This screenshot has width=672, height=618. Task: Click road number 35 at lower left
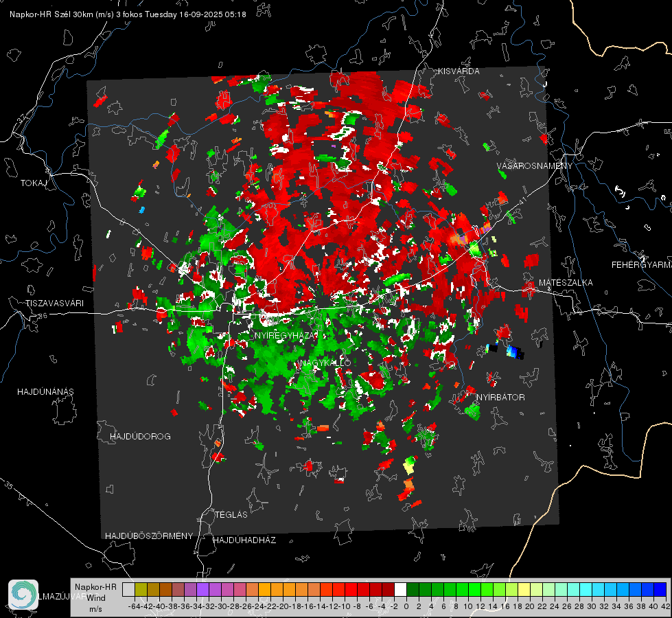tap(10, 485)
